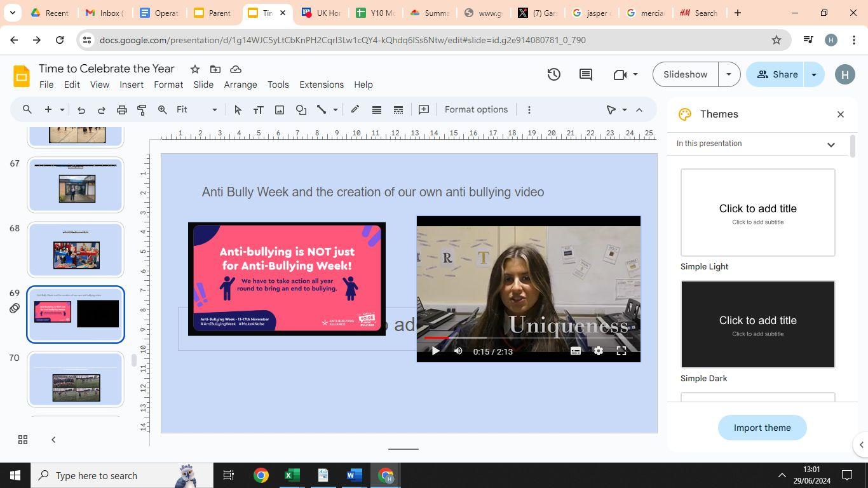The width and height of the screenshot is (868, 488).
Task: Open more toolbar options overflow
Action: [x=529, y=110]
